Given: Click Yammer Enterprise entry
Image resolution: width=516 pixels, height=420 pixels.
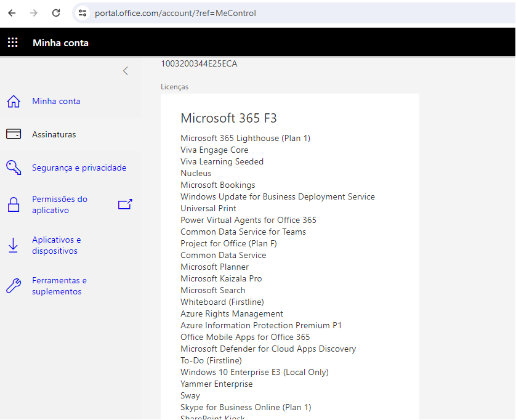Looking at the screenshot, I should (x=217, y=384).
